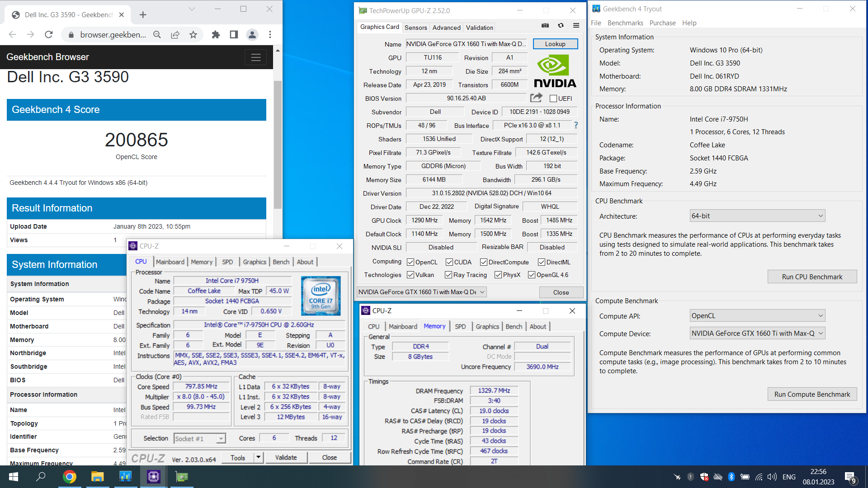Click volume speaker tray icon
The height and width of the screenshot is (488, 868).
[772, 477]
